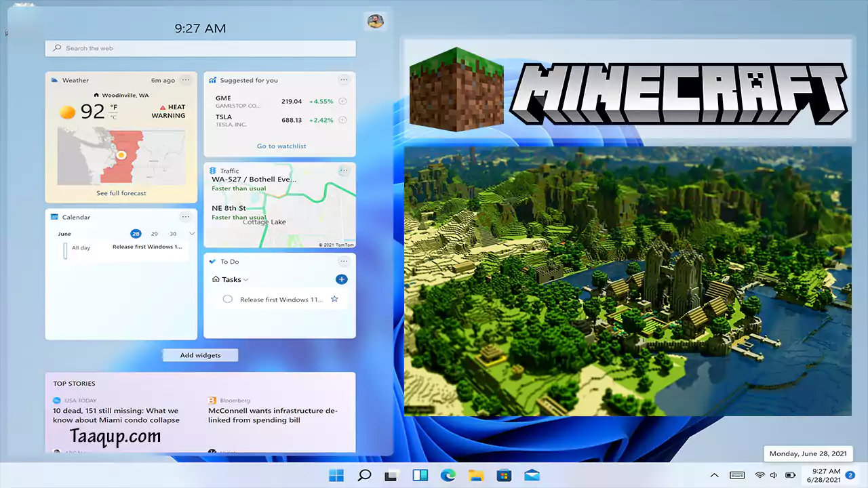Open taskbar Search magnifier
This screenshot has height=488, width=868.
[364, 475]
